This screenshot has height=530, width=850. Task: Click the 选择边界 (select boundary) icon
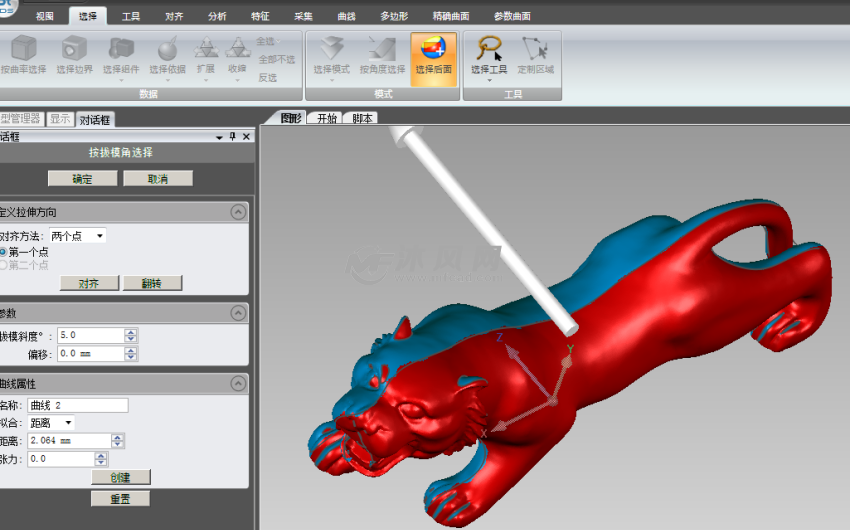[73, 49]
